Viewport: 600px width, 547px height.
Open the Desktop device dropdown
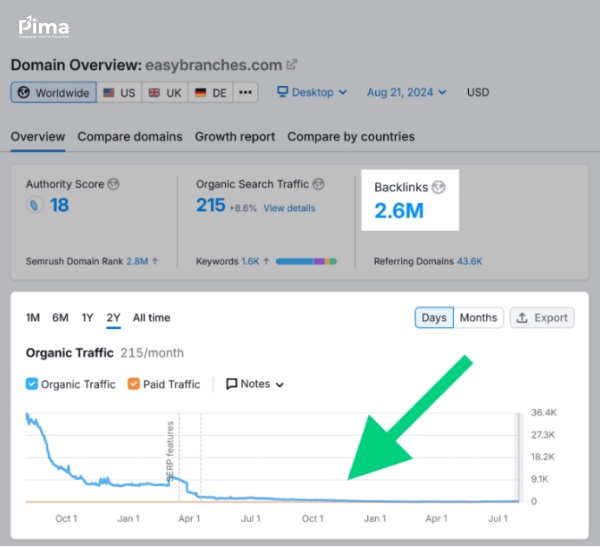tap(312, 93)
